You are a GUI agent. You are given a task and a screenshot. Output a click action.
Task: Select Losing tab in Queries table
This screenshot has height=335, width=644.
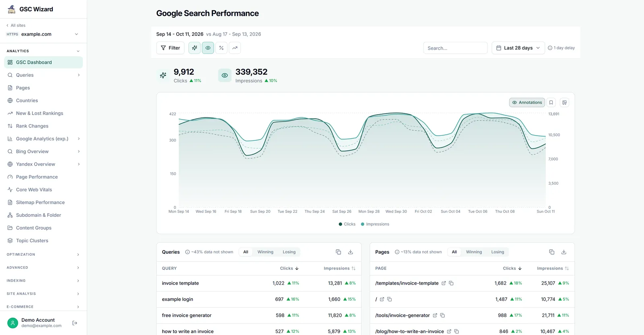[x=289, y=252]
